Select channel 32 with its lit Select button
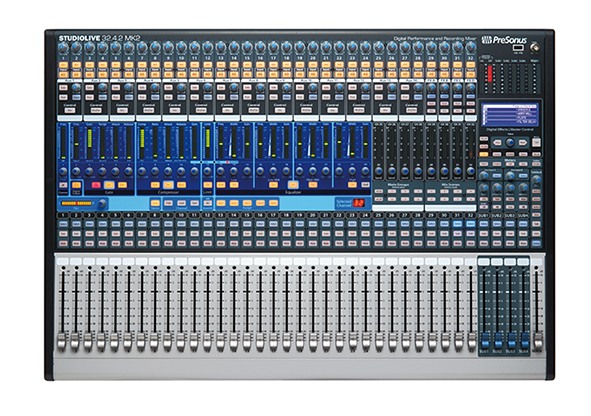Image resolution: width=591 pixels, height=416 pixels. tap(470, 224)
